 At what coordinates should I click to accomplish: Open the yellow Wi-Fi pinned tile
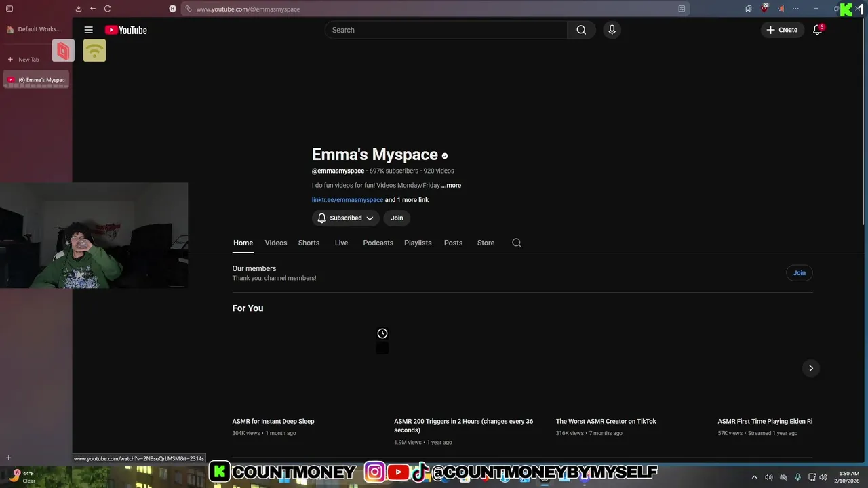(x=94, y=50)
